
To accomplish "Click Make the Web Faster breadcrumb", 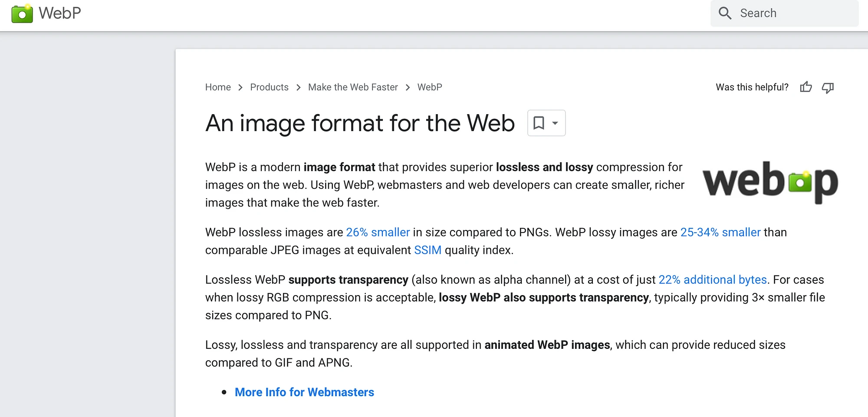I will [353, 87].
